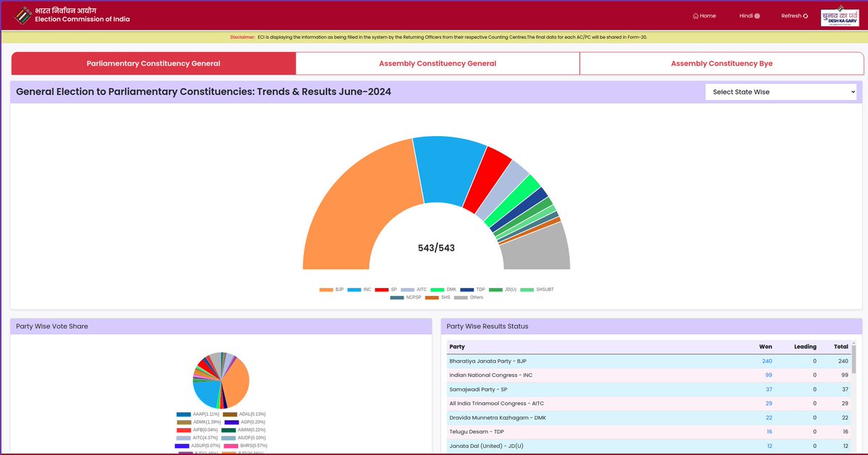Click Samajwadi Party - SP row name
The height and width of the screenshot is (455, 868).
coord(477,389)
